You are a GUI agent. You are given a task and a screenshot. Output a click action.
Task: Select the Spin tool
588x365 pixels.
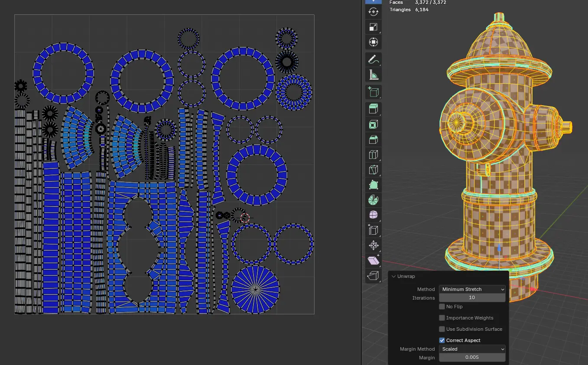(373, 200)
